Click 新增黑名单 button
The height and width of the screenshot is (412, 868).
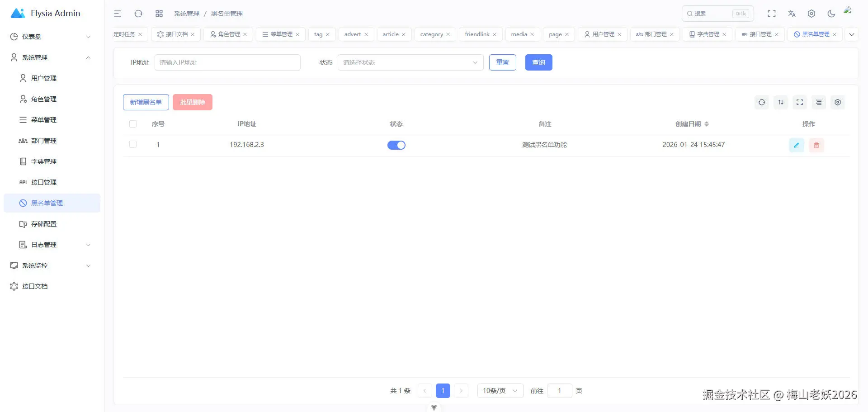(146, 102)
